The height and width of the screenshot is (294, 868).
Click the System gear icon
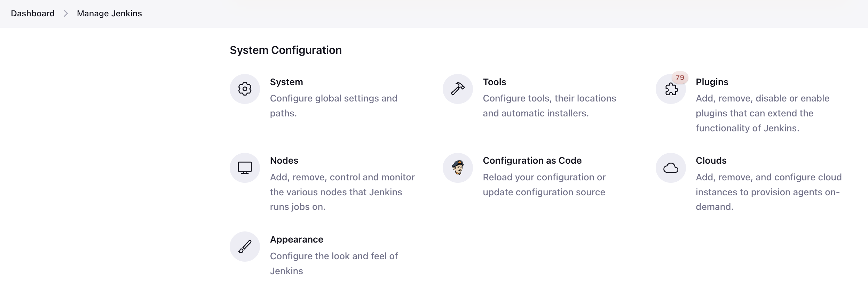tap(245, 89)
